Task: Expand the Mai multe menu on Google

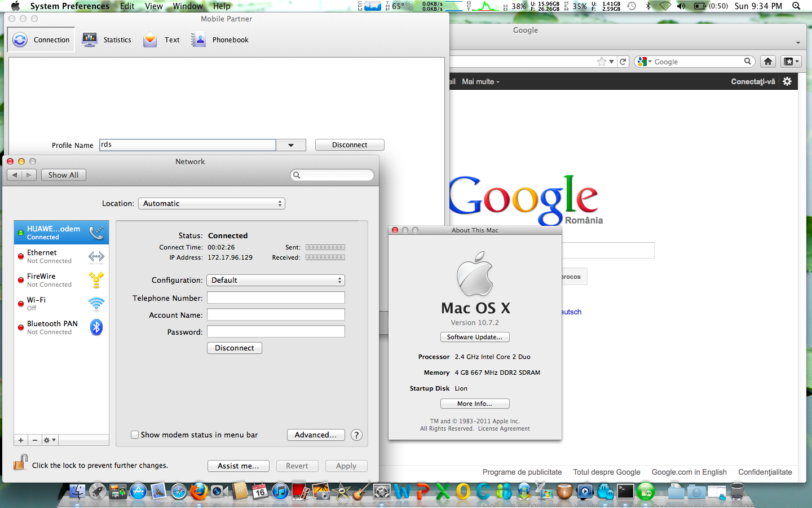Action: [480, 81]
